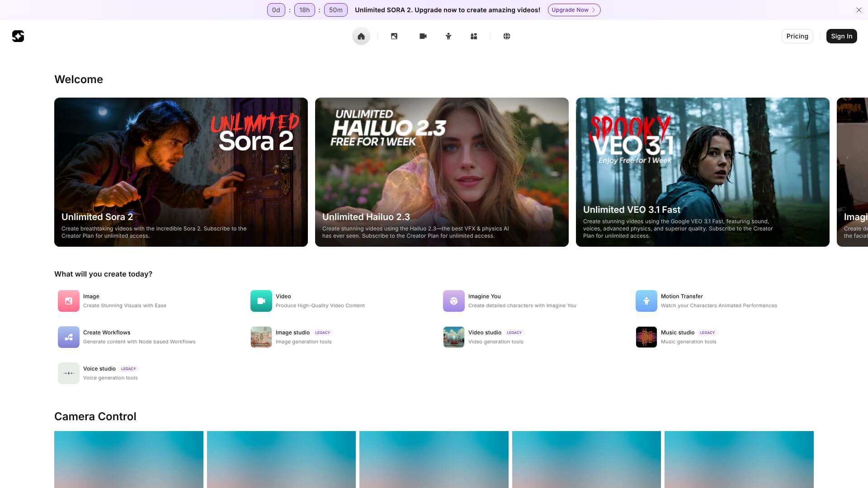Click the globe icon in navigation bar
Screen dimensions: 868x488
coord(507,36)
